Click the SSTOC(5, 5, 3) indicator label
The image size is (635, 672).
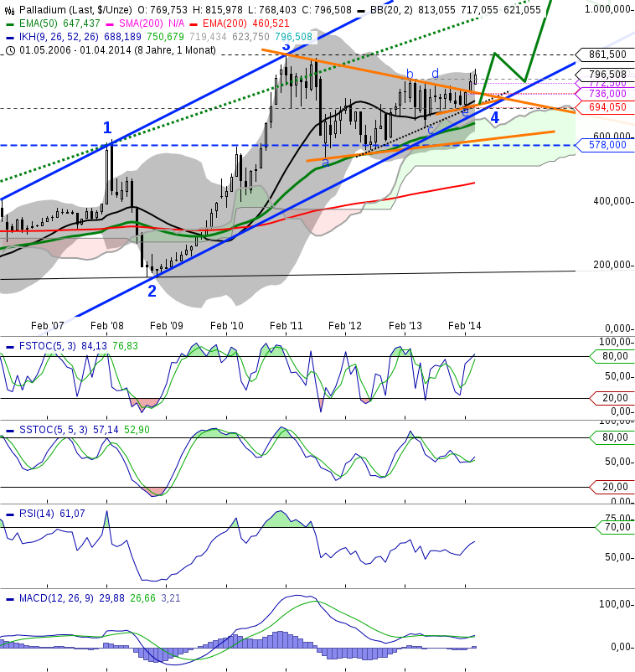coord(54,429)
